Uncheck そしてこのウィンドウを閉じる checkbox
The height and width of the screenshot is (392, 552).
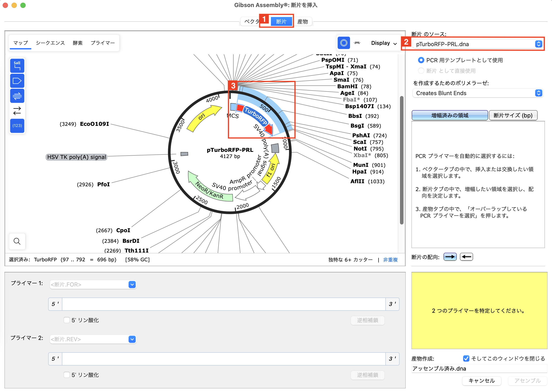466,358
